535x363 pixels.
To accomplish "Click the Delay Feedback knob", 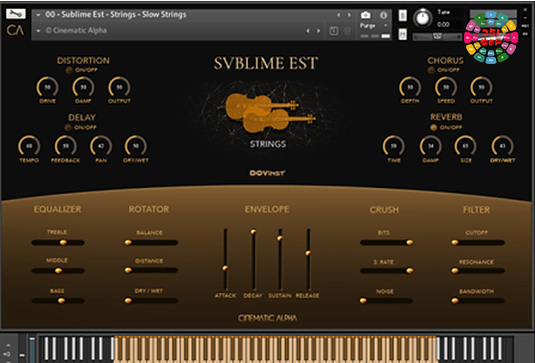I will 66,146.
